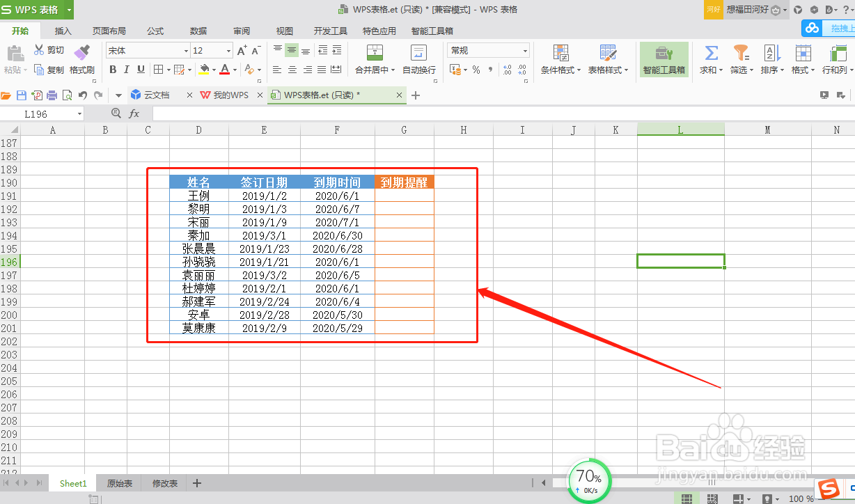Click the Sort (排序) icon
Image resolution: width=855 pixels, height=504 pixels.
[x=771, y=53]
